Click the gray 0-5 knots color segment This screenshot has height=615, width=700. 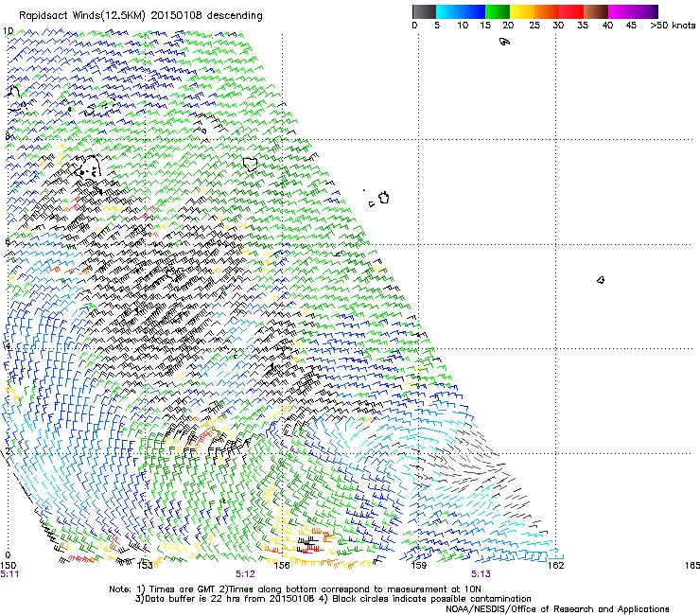tap(424, 11)
